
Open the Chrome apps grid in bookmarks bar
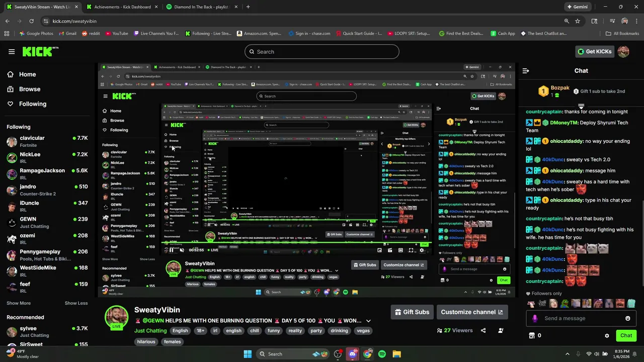click(x=7, y=34)
